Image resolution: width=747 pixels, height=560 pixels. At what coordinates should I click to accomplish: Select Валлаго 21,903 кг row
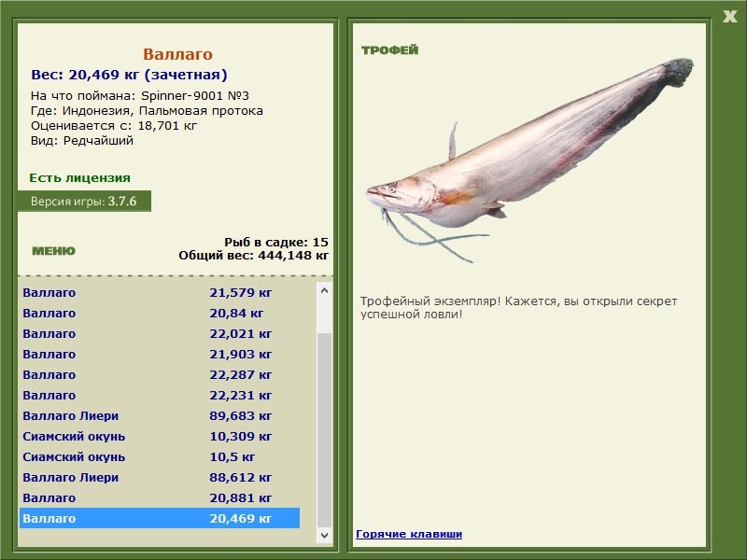pyautogui.click(x=160, y=354)
